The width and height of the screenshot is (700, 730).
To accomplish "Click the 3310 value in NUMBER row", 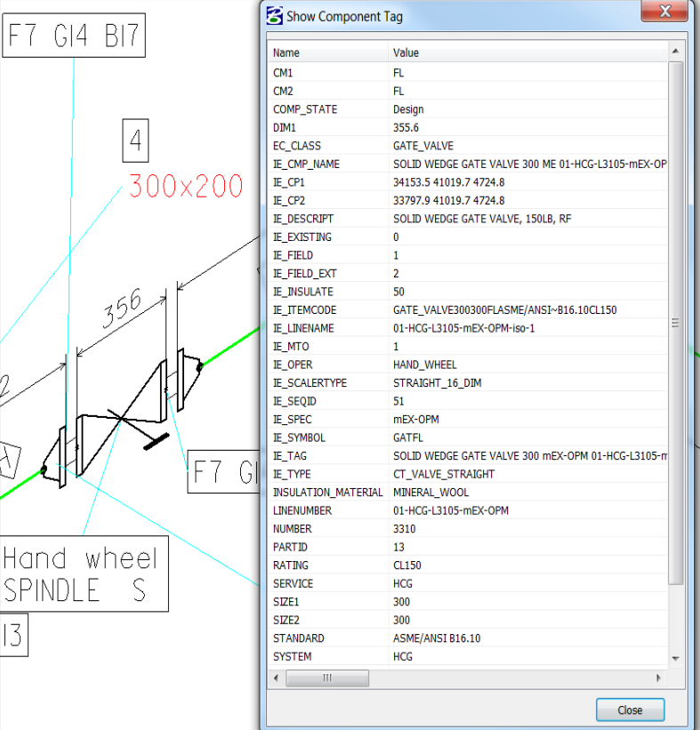I will point(405,529).
